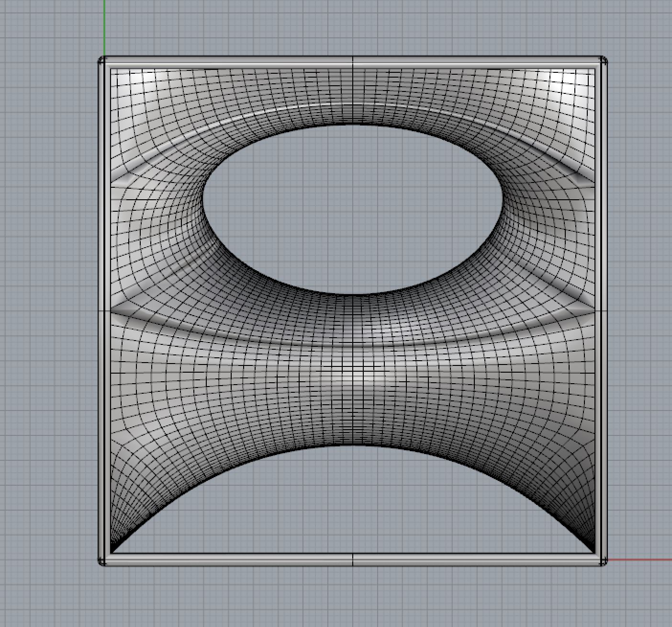The image size is (672, 627).
Task: Click the mesh's pointed tip at bottom-right
Action: (x=594, y=551)
